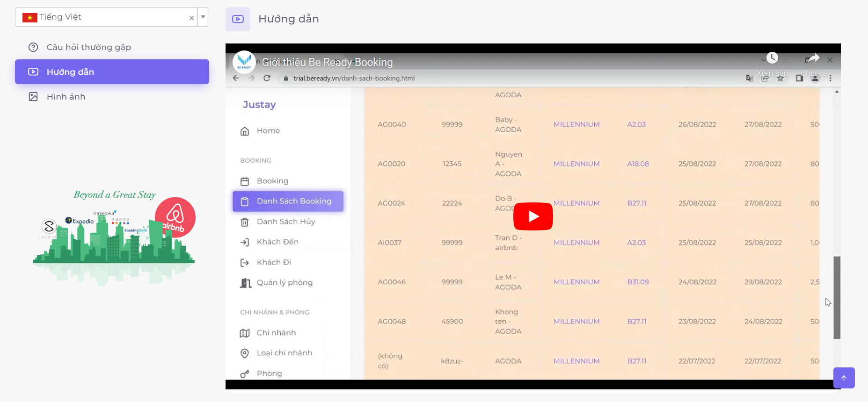The image size is (868, 402).
Task: Click the Chia sẻ label
Action: pos(814,73)
